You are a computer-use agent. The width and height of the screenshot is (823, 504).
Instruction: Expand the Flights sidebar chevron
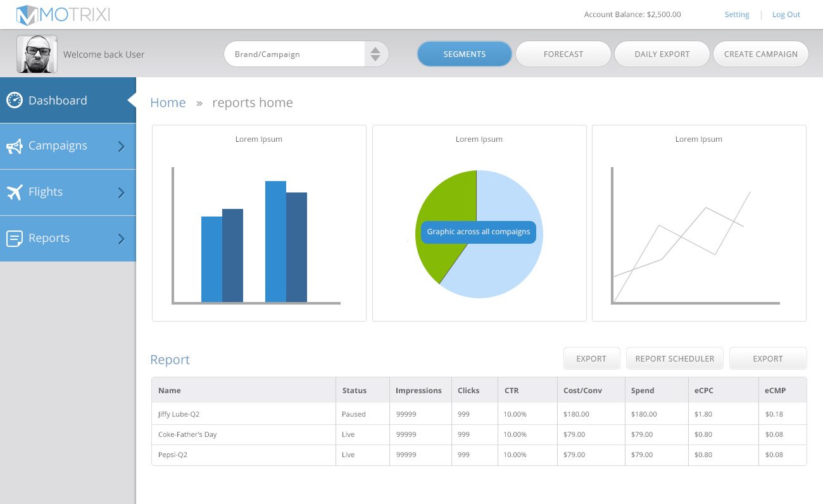(122, 192)
